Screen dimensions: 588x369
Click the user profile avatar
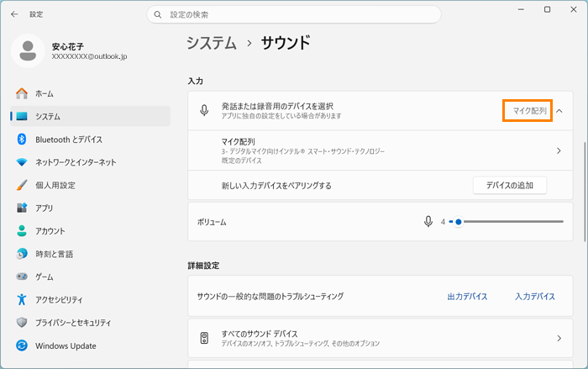tap(28, 50)
